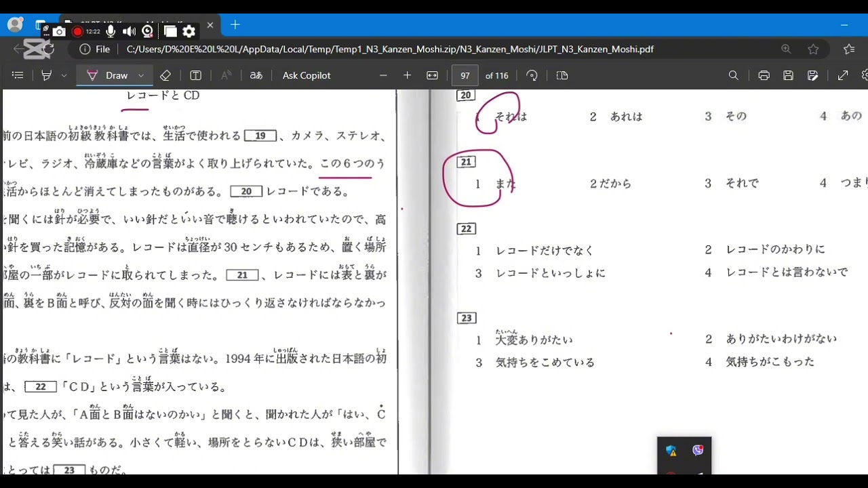868x488 pixels.
Task: Click the PDF file path in address bar
Action: [x=390, y=49]
